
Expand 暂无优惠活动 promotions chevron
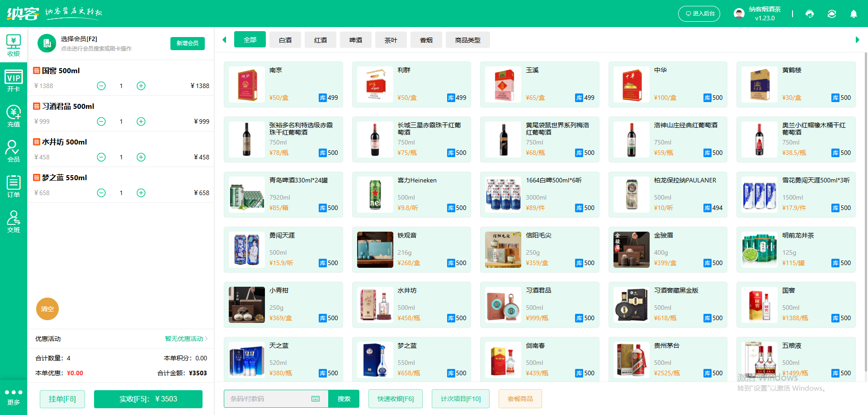click(206, 339)
